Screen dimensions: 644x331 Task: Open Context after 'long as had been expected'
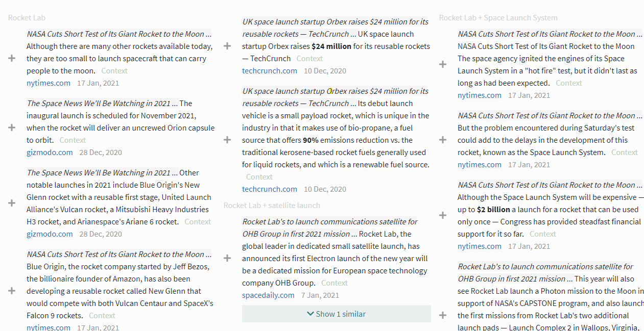pyautogui.click(x=569, y=83)
